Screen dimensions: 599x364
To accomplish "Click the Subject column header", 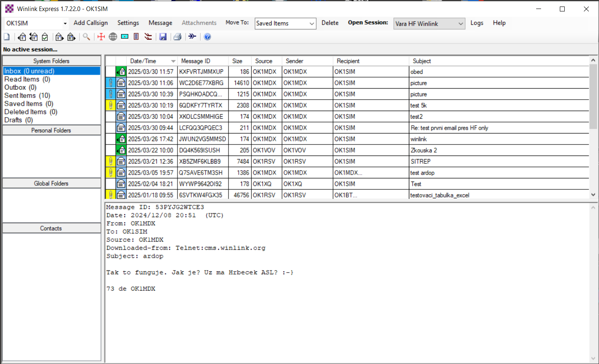I will point(499,61).
